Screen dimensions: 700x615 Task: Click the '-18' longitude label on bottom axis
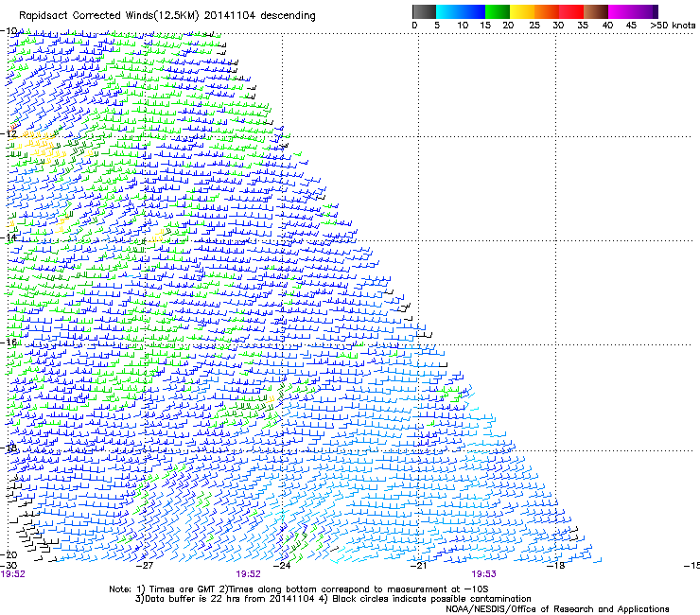click(x=556, y=566)
